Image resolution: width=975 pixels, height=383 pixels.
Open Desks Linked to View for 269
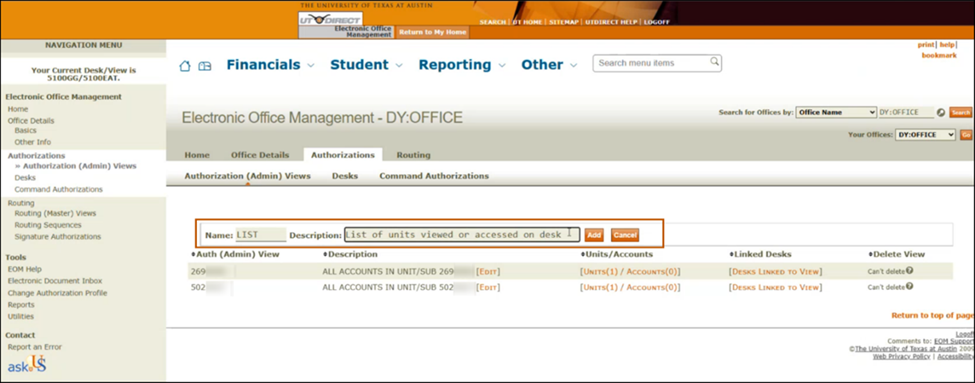(x=775, y=271)
